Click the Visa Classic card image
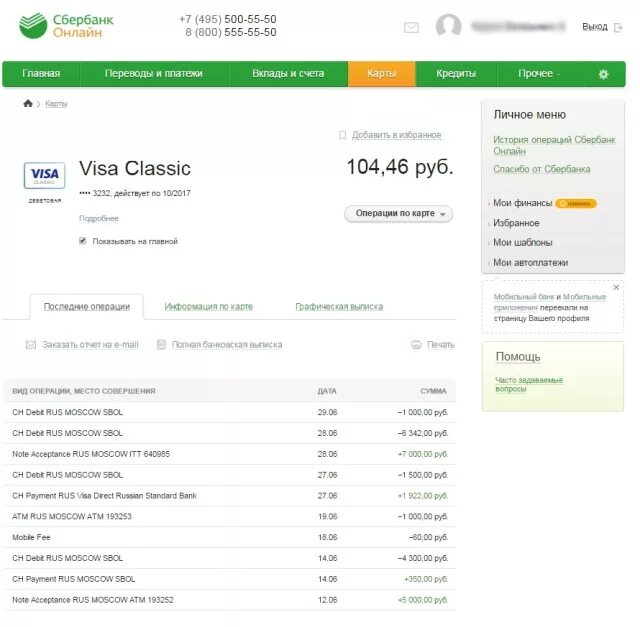The width and height of the screenshot is (640, 627). tap(44, 176)
